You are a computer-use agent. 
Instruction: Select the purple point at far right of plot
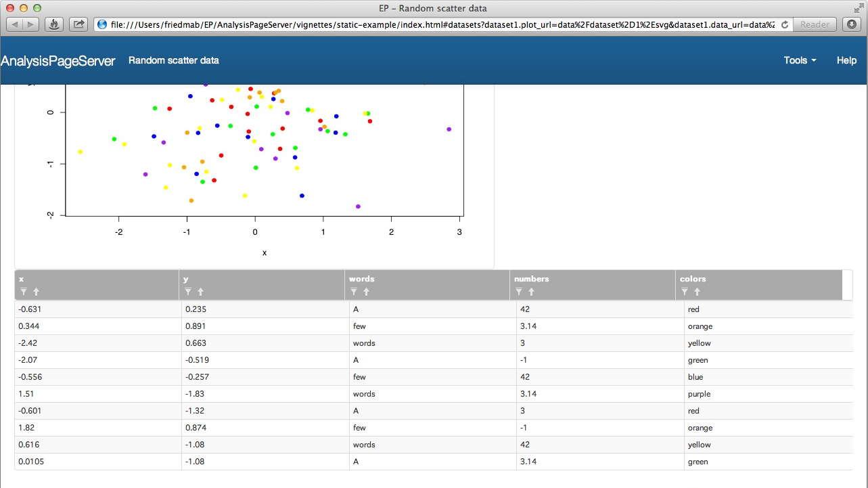coord(449,129)
